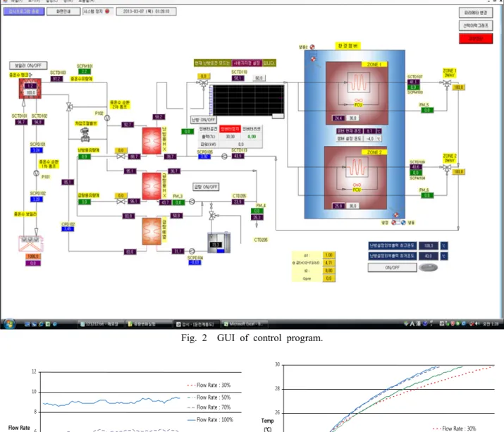Toggle the hot-water ON/OFF button beside FM_3
This screenshot has width=504, height=432.
click(206, 187)
